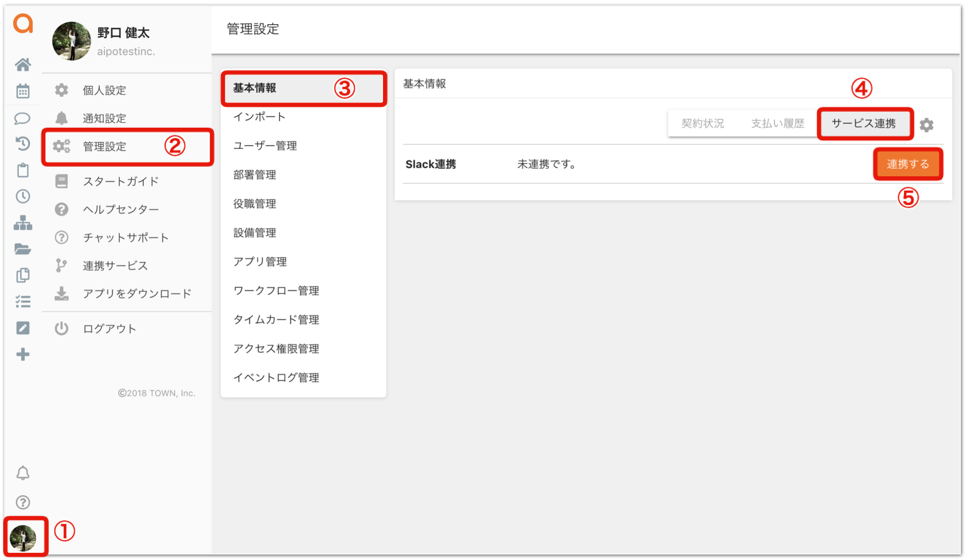Open チャットサポート from the user menu
Viewport: 967px width, 560px height.
[126, 237]
